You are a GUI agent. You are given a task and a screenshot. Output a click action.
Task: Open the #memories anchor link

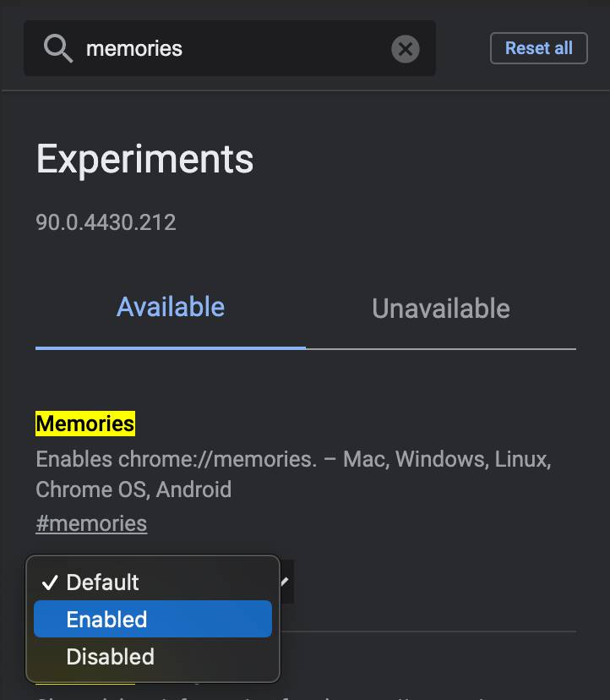(91, 523)
